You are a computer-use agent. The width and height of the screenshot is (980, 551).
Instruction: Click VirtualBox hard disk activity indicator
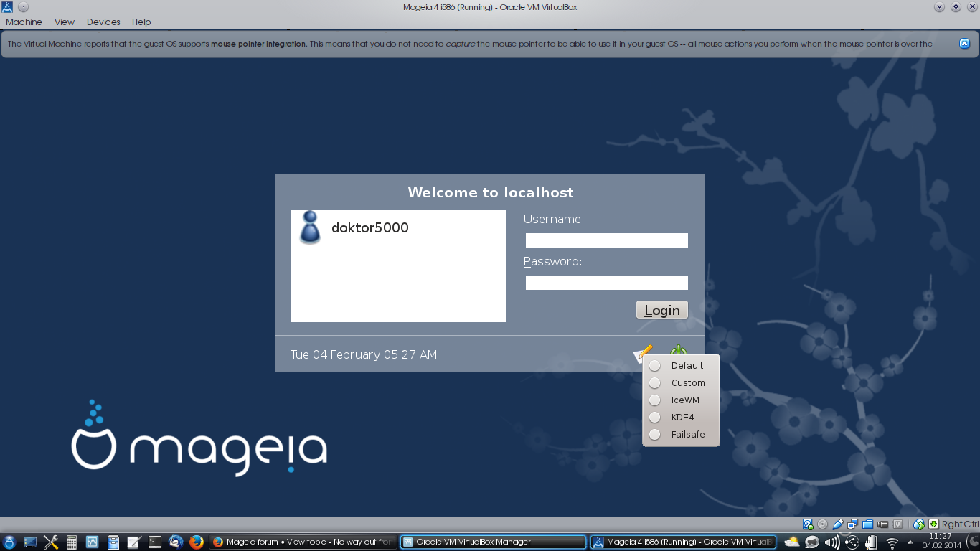tap(808, 524)
